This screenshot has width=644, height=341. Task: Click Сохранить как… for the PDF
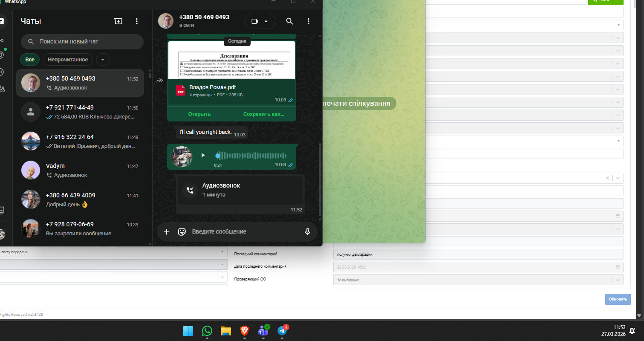pos(263,114)
